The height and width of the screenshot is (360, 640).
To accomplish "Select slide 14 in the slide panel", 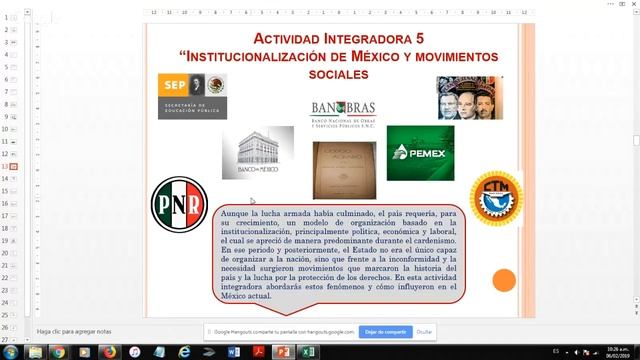I will click(13, 179).
